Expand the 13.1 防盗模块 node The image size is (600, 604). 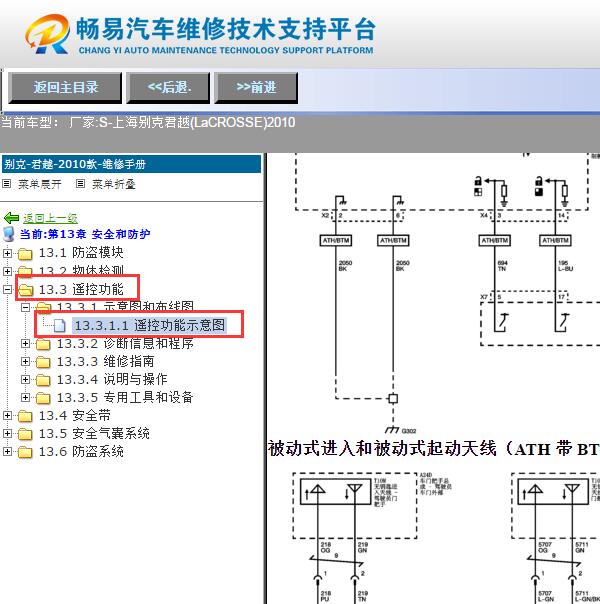click(x=7, y=253)
